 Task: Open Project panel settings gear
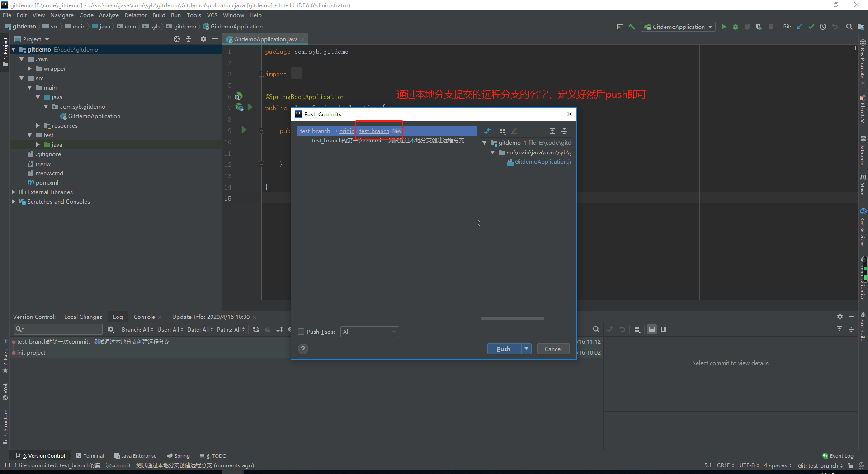[203, 39]
